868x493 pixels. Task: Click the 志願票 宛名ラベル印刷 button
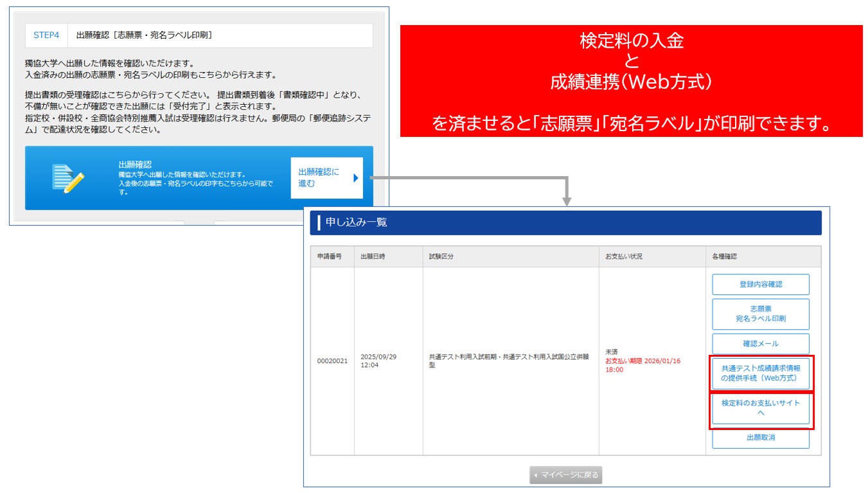click(x=760, y=314)
